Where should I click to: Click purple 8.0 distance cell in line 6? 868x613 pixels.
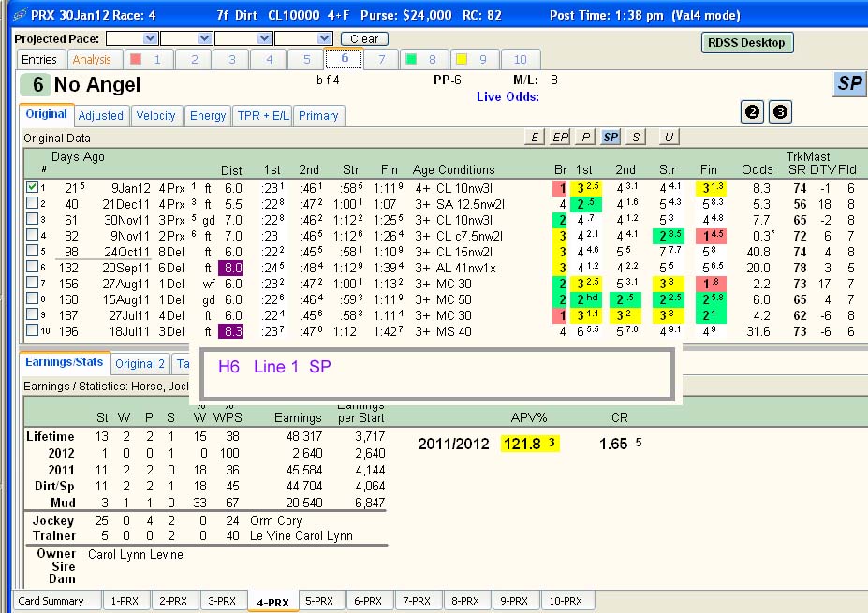click(x=231, y=268)
